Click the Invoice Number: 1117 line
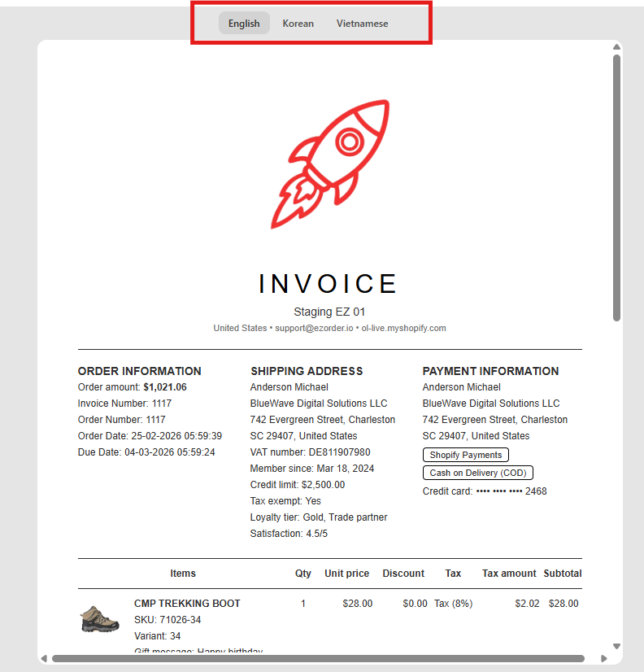This screenshot has width=644, height=672. [x=124, y=404]
